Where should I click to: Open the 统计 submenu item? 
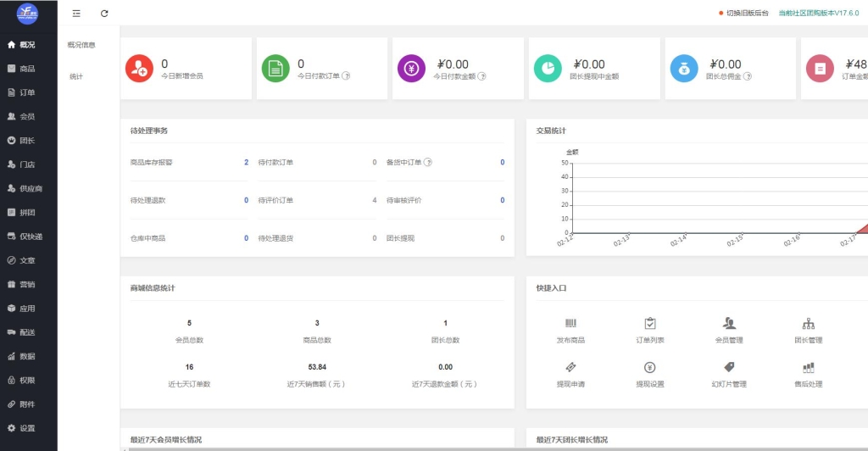point(76,76)
